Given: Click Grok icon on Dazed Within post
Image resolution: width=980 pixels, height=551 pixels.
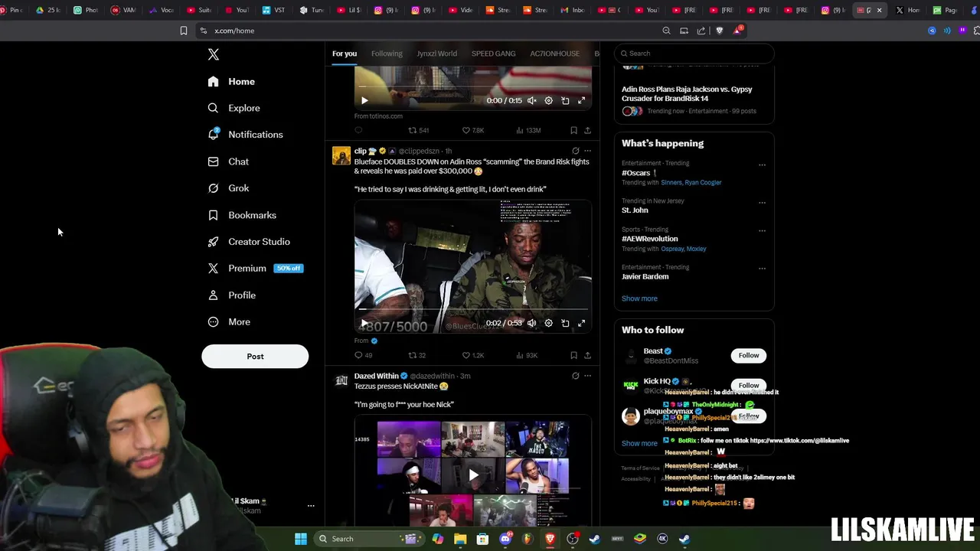Looking at the screenshot, I should click(x=576, y=376).
